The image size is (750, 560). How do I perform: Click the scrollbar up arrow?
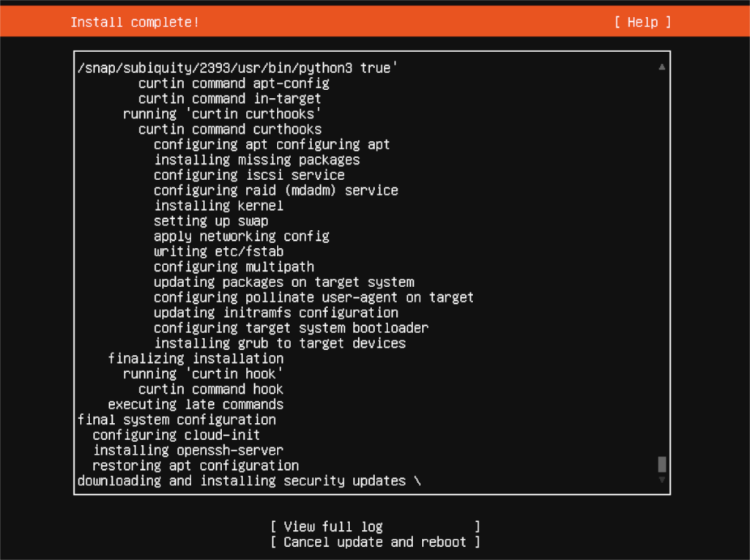tap(661, 65)
